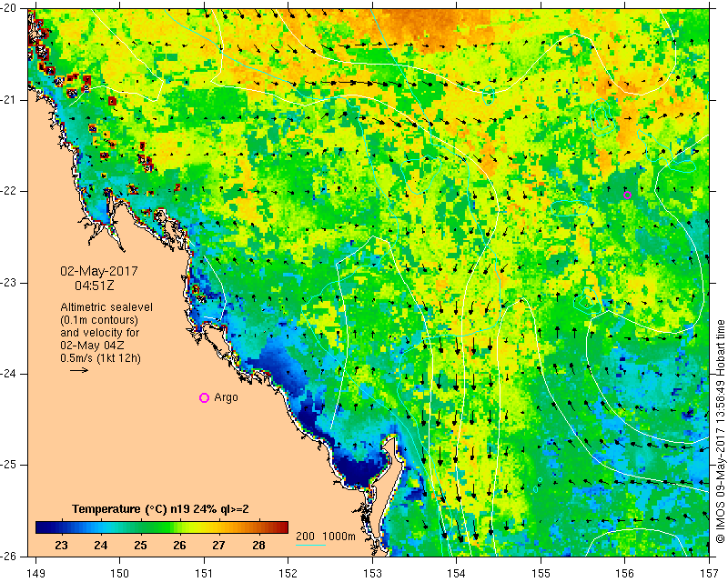Click the cyan bathymetry legend line
728x582 pixels.
pyautogui.click(x=310, y=546)
